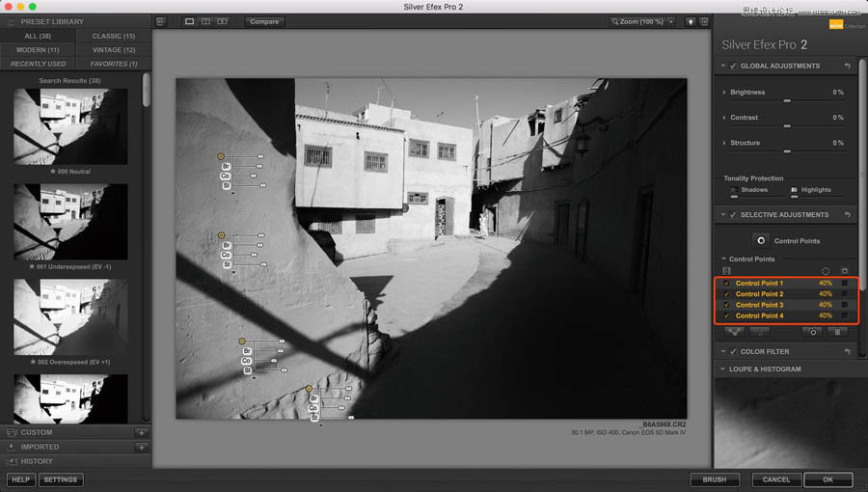Viewport: 868px width, 492px height.
Task: Open the zoom level dropdown arrow
Action: click(671, 21)
